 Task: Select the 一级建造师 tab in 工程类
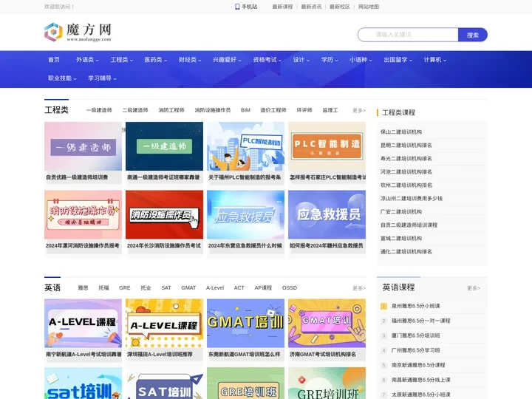click(99, 110)
